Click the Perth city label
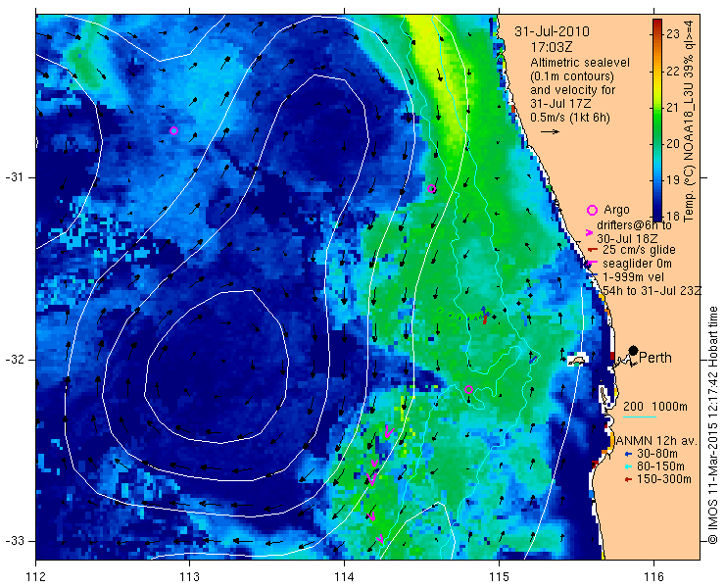 (x=655, y=358)
